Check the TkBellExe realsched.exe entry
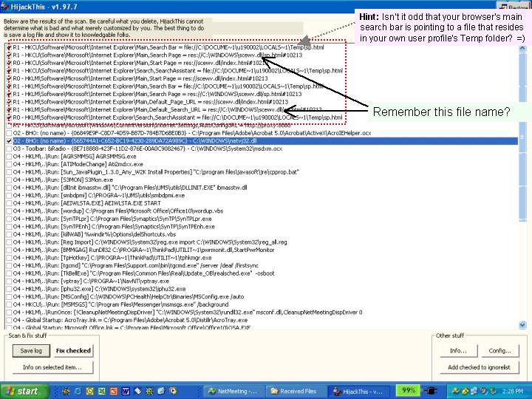Viewport: 532px width, 399px height. click(9, 273)
